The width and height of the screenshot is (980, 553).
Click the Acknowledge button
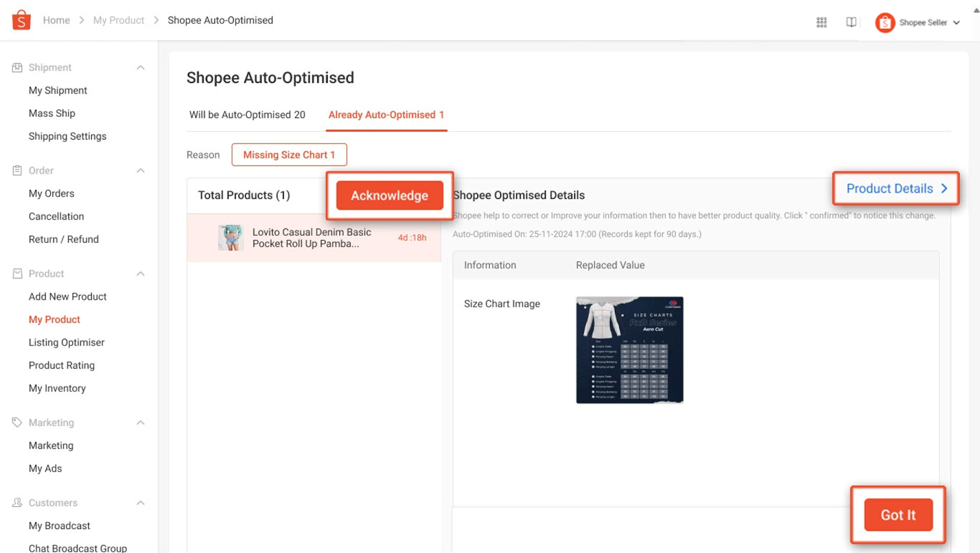[390, 195]
